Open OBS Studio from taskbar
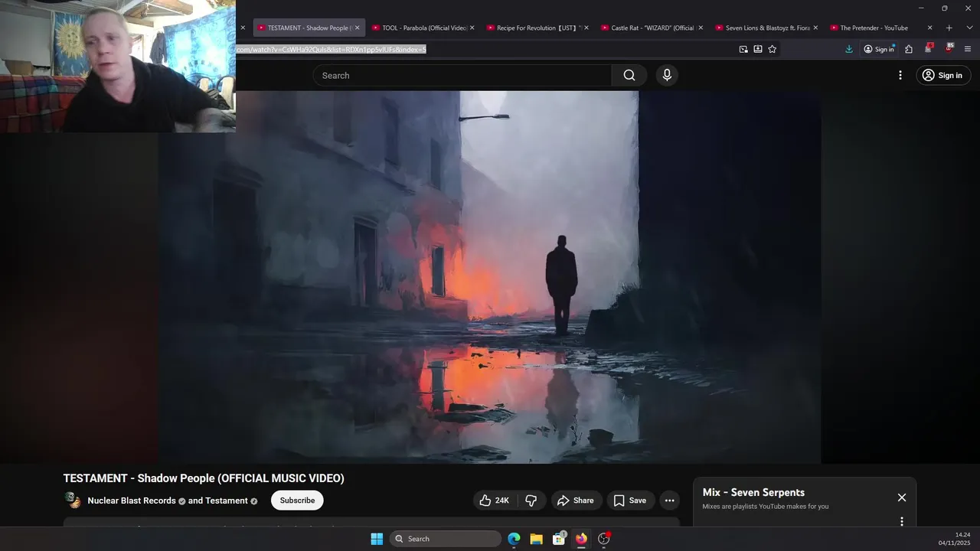 coord(604,539)
